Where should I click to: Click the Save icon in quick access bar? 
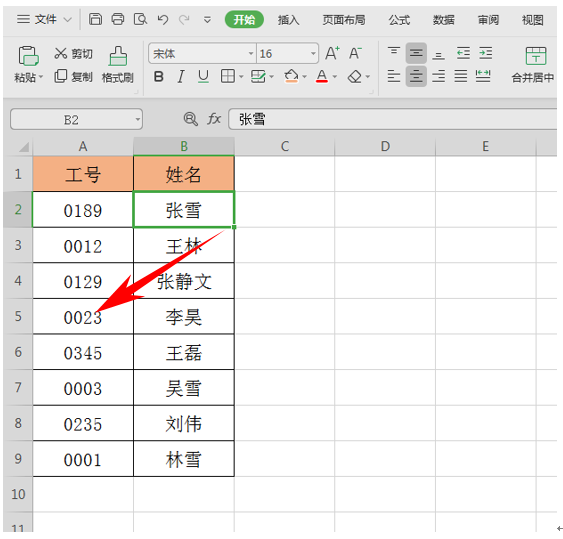95,19
